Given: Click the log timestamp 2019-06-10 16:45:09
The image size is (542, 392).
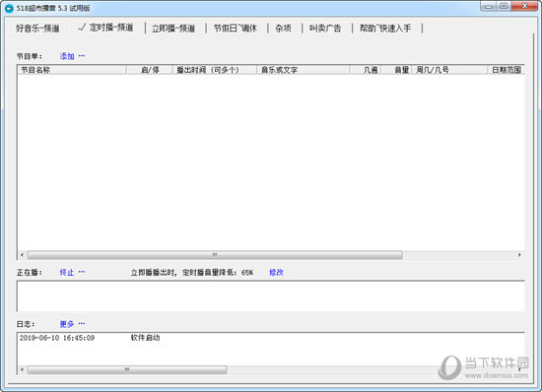Looking at the screenshot, I should pos(57,338).
